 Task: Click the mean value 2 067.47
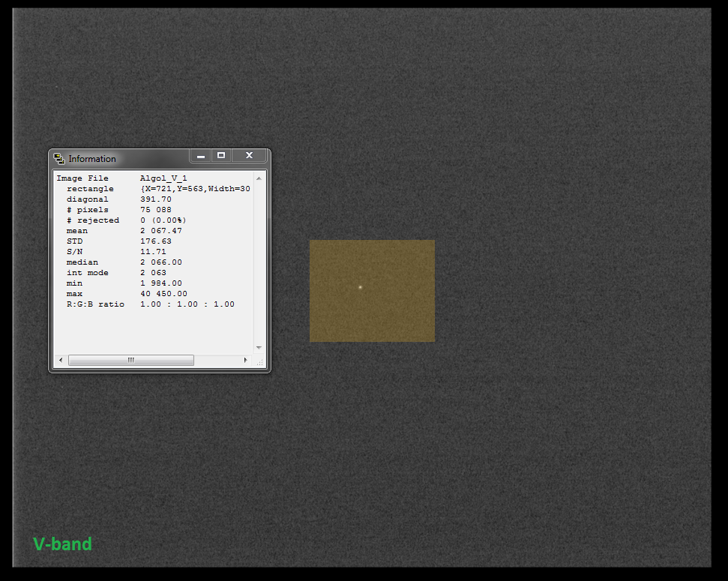(160, 231)
